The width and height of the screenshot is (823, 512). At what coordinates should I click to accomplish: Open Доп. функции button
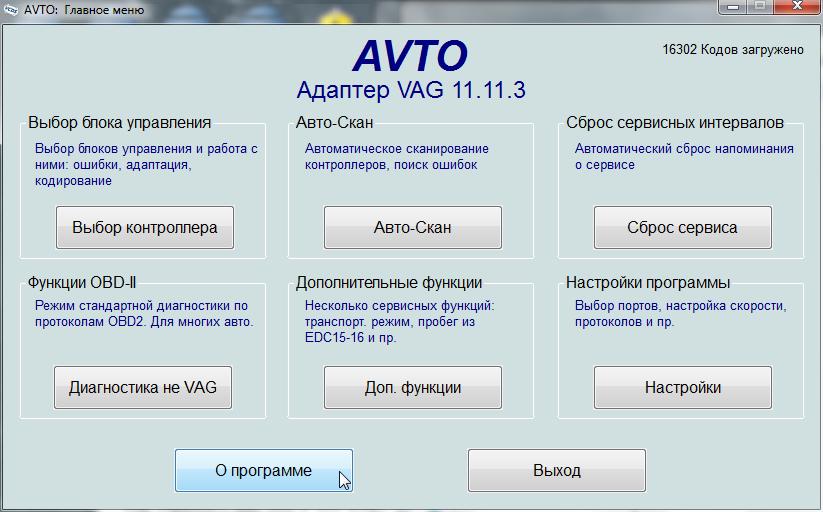pyautogui.click(x=413, y=388)
